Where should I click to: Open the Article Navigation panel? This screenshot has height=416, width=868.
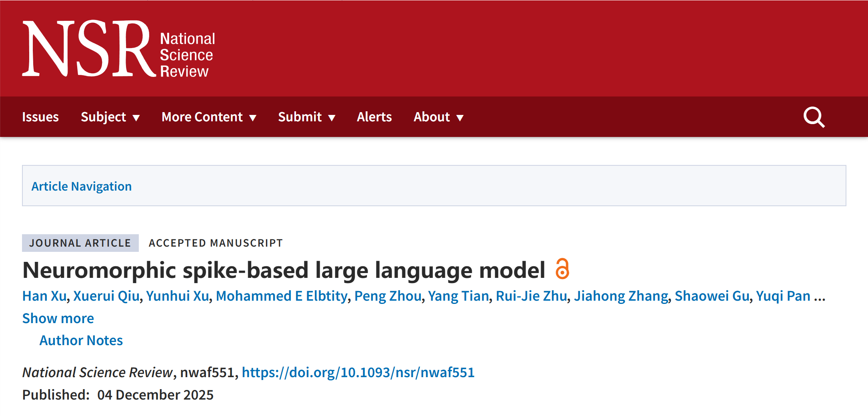pyautogui.click(x=82, y=186)
